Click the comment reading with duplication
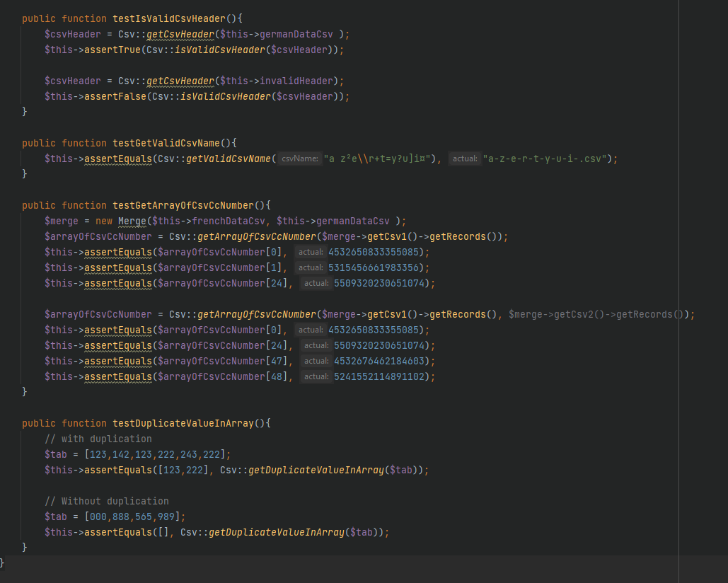728x583 pixels. pyautogui.click(x=99, y=439)
